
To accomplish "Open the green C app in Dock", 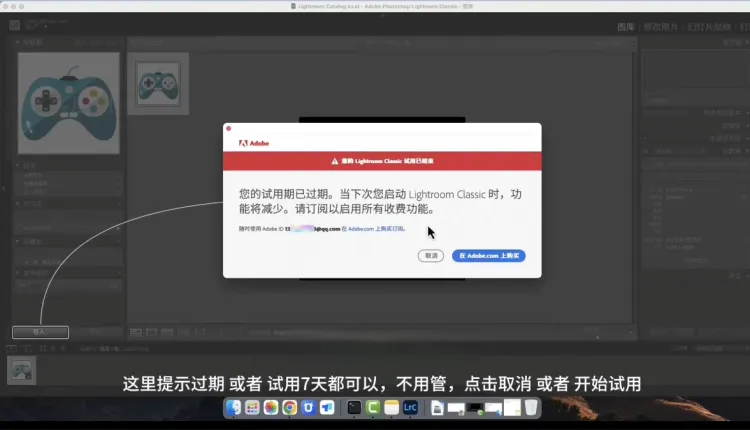I will pos(373,408).
